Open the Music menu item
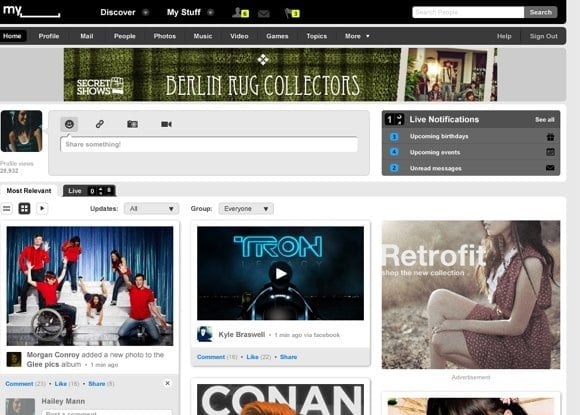The height and width of the screenshot is (415, 580). tap(203, 36)
